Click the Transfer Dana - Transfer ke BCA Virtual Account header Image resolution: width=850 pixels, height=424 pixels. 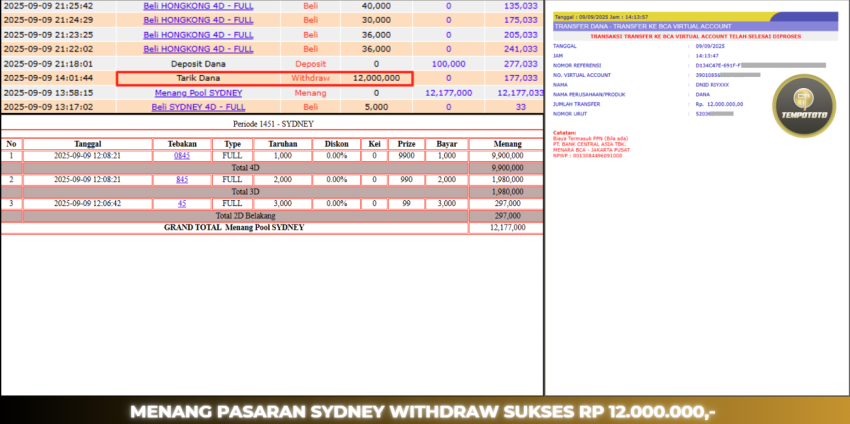tap(643, 26)
